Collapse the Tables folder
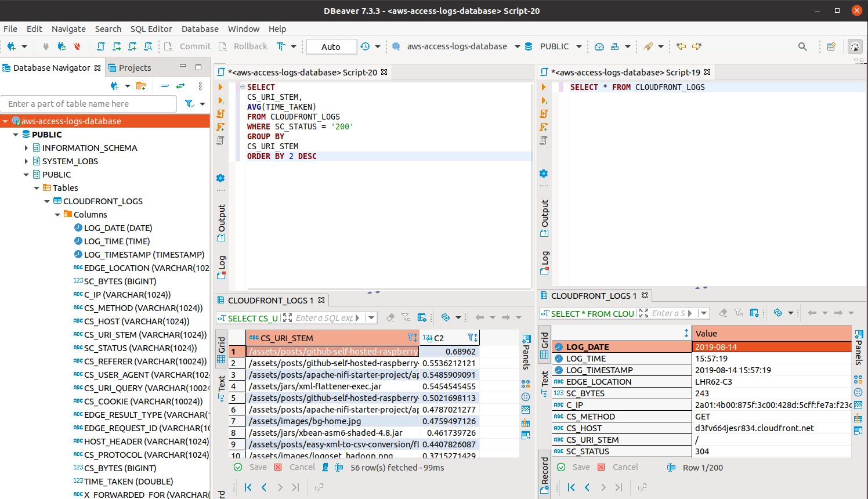Image resolution: width=868 pixels, height=499 pixels. [37, 188]
